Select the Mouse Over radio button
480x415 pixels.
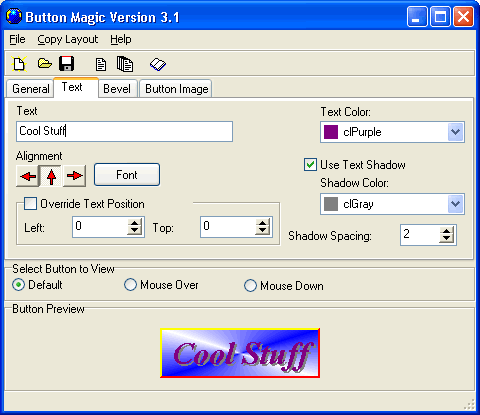click(x=130, y=285)
